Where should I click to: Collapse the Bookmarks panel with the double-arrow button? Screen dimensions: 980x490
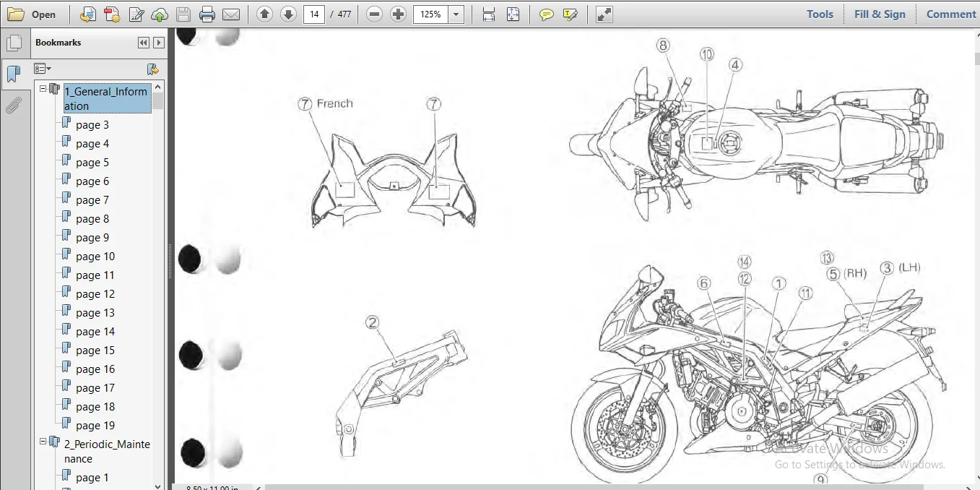point(144,43)
